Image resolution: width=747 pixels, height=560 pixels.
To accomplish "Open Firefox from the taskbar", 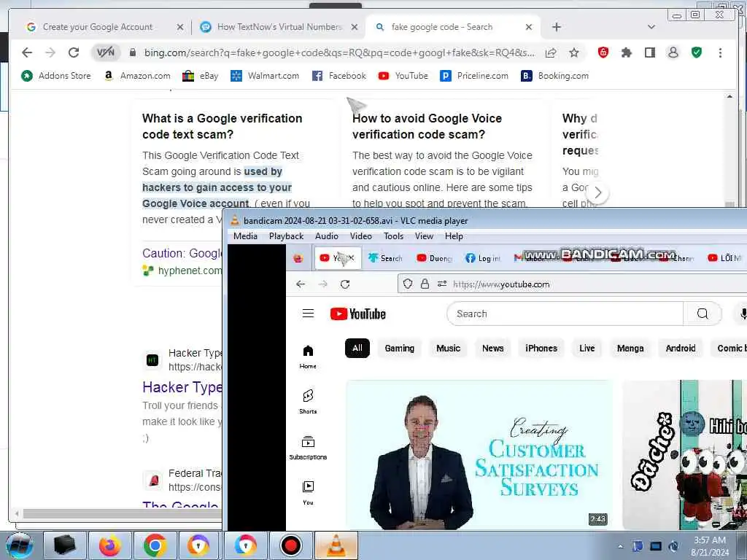I will (109, 545).
